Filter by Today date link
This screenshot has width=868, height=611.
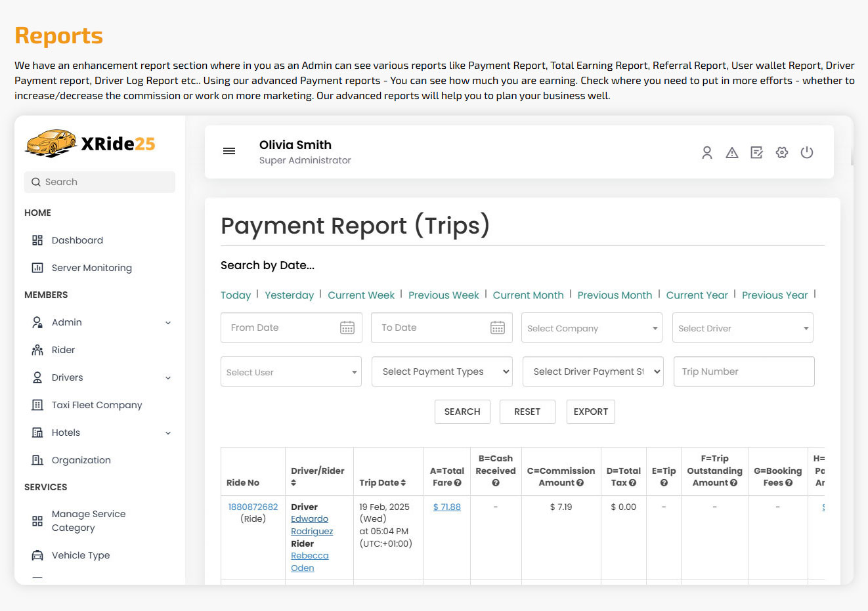click(x=236, y=295)
